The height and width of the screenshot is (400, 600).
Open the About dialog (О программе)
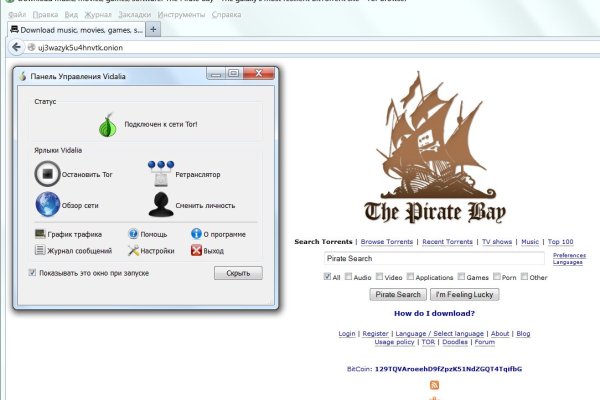click(196, 234)
